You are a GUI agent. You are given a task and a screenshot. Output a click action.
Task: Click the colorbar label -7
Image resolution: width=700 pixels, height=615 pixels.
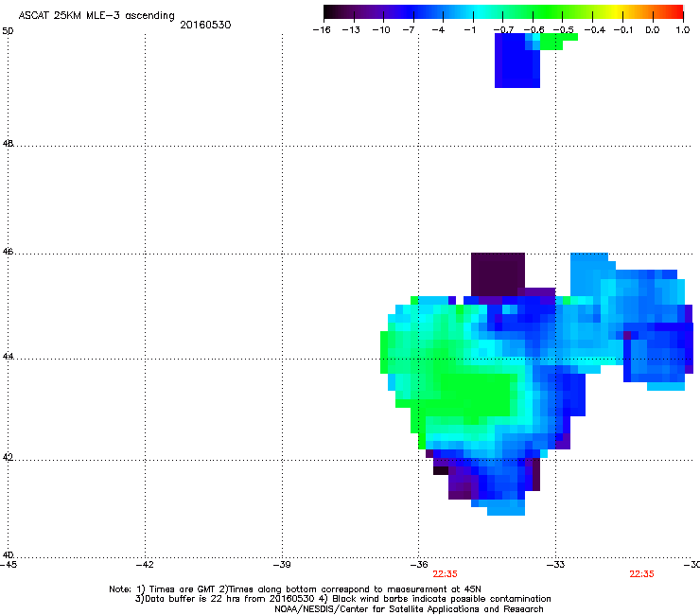(x=409, y=30)
